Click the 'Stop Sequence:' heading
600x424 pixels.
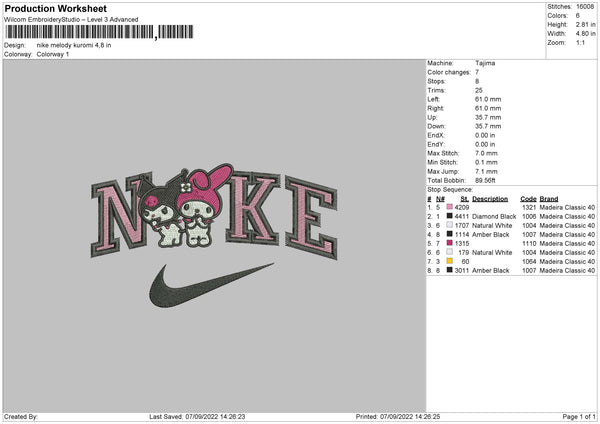450,190
